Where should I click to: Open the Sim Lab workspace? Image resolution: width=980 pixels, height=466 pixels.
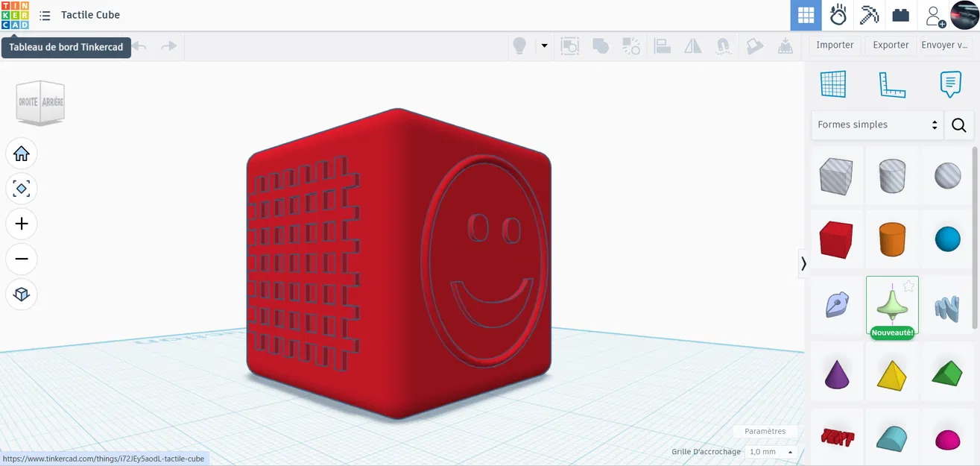[x=838, y=15]
